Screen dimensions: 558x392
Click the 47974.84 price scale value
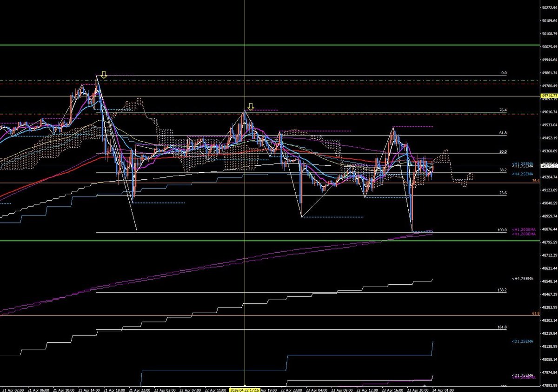point(549,372)
